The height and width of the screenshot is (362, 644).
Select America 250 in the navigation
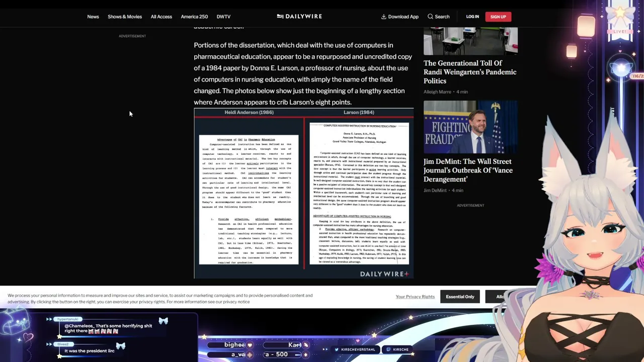click(194, 17)
